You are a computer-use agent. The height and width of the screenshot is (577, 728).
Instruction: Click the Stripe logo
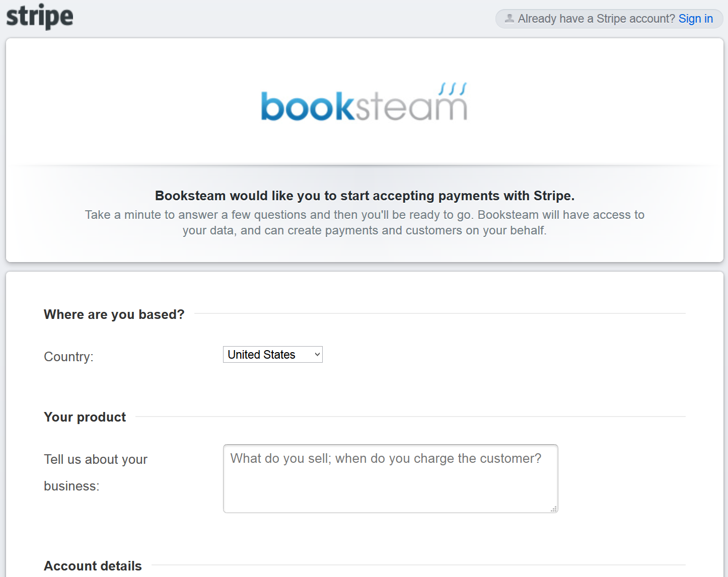click(x=40, y=17)
